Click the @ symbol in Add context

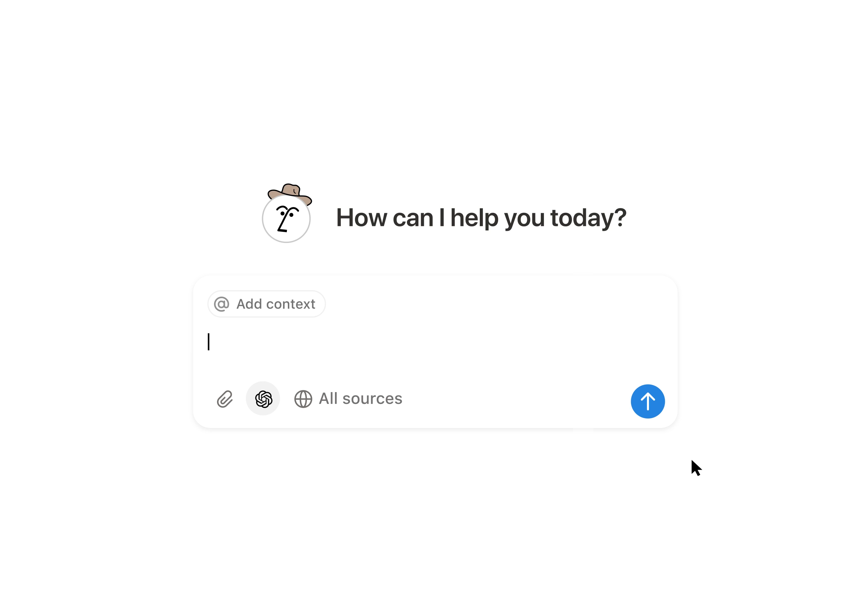[221, 304]
